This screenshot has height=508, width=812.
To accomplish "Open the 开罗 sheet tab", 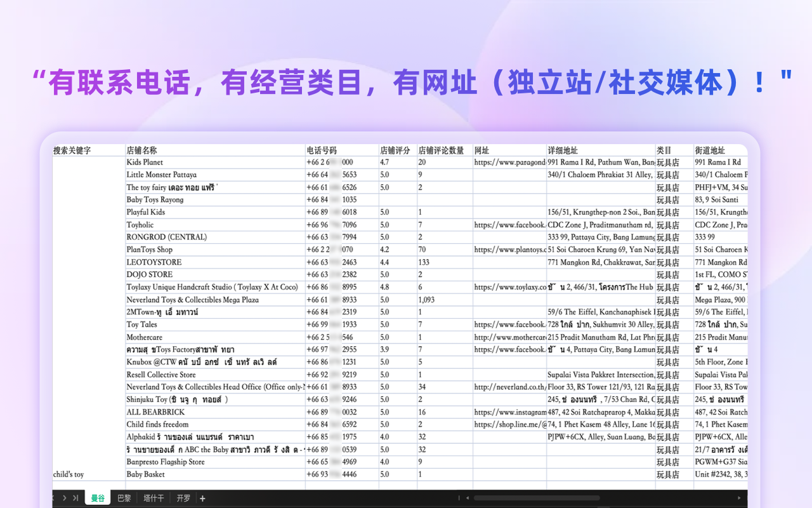I will pos(183,498).
